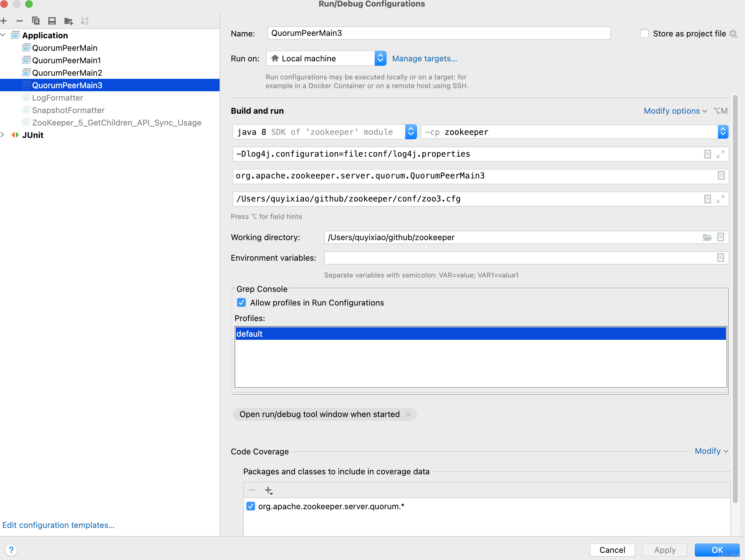The height and width of the screenshot is (560, 745).
Task: Remove selected coverage package pattern
Action: (x=252, y=490)
